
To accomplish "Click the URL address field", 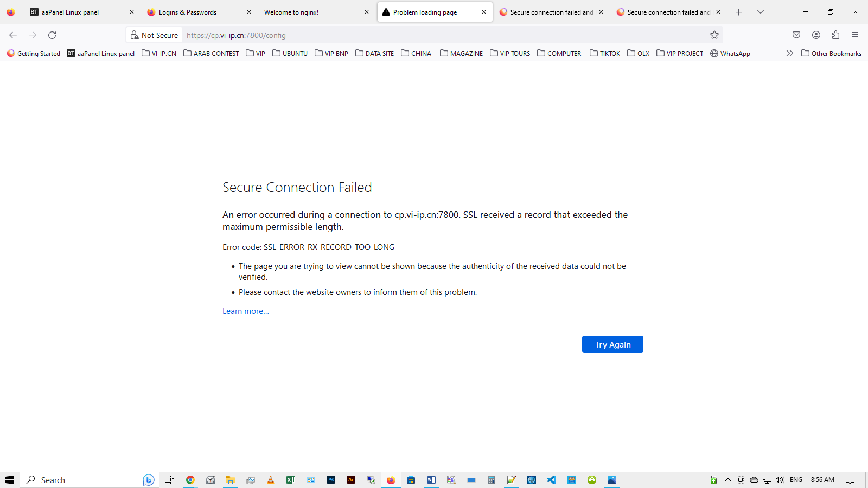I will click(x=434, y=35).
